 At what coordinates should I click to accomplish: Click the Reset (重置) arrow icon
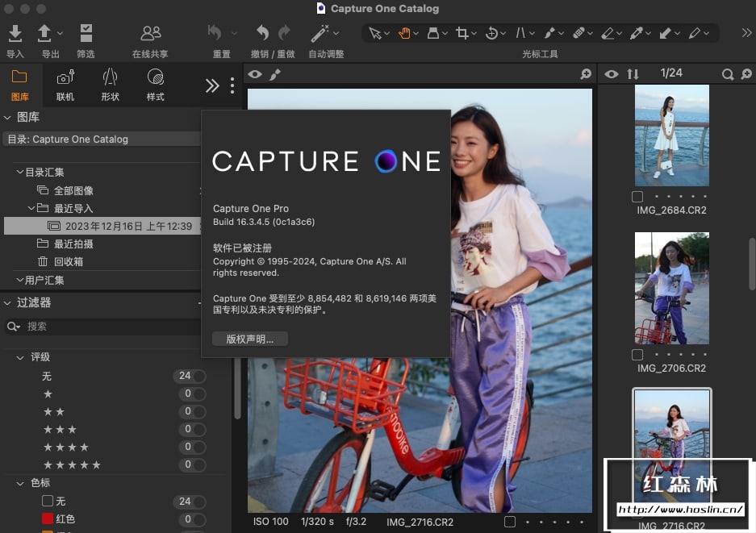(x=215, y=33)
